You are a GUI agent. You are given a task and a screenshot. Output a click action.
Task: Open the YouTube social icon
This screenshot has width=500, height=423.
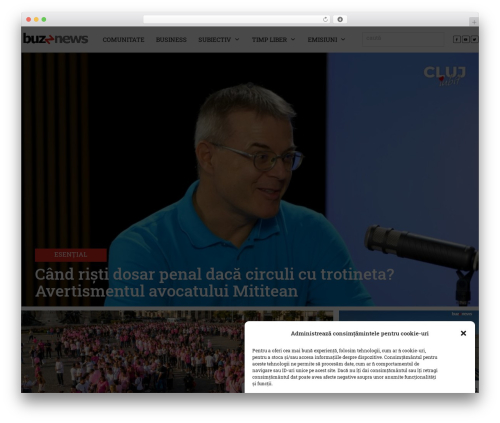[x=466, y=39]
